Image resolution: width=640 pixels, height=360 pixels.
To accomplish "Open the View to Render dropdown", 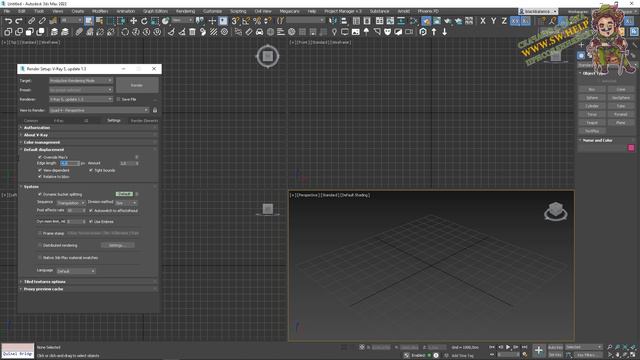I will tap(99, 110).
